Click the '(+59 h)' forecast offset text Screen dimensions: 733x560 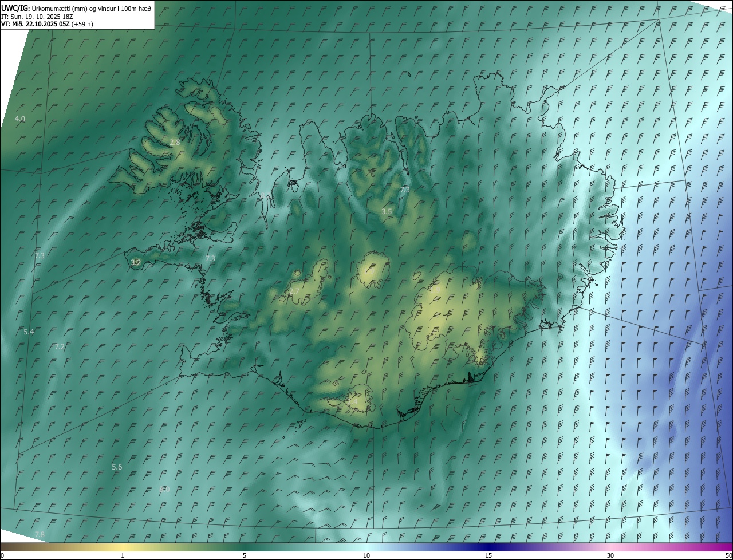click(x=82, y=24)
